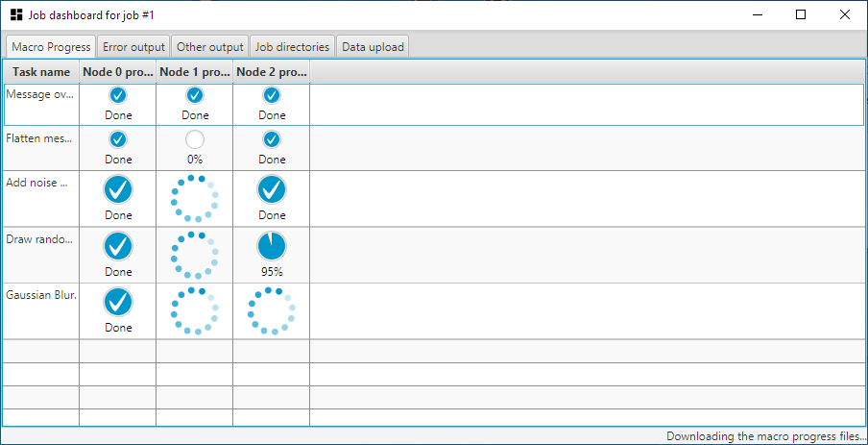
Task: Click the Node 1 Done checkmark in Message row
Action: (195, 95)
